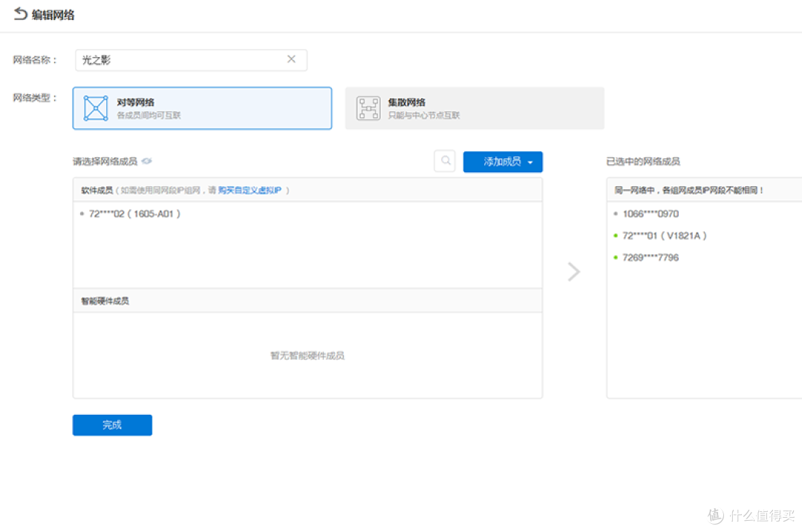Click the back arrow next to 编辑网络

[20, 14]
